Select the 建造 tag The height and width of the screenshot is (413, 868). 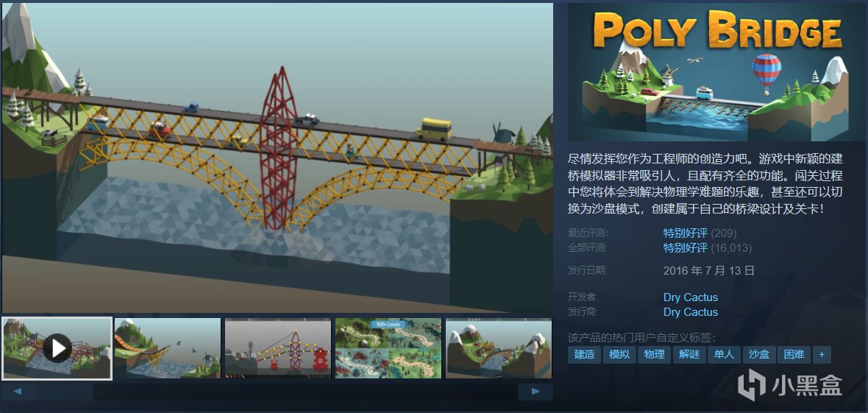click(584, 355)
